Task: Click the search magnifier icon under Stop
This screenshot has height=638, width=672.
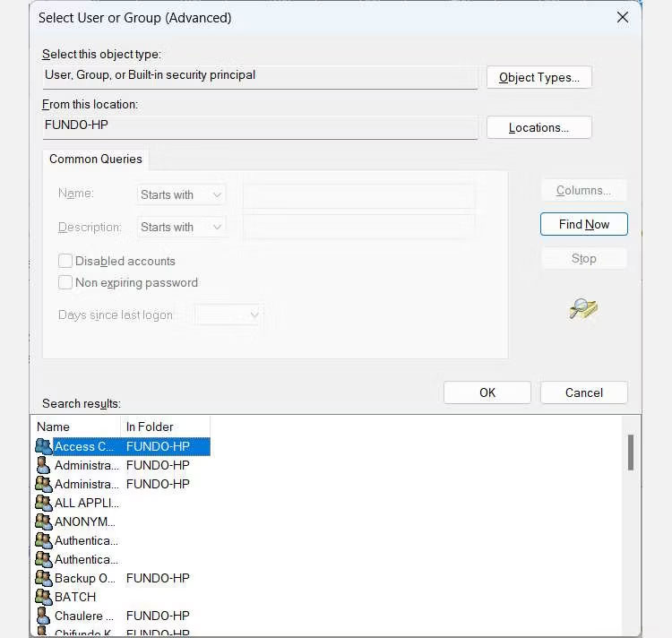Action: 582,309
